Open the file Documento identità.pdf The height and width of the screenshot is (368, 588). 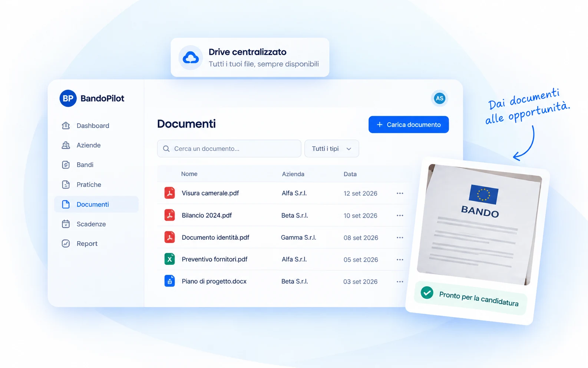(215, 237)
